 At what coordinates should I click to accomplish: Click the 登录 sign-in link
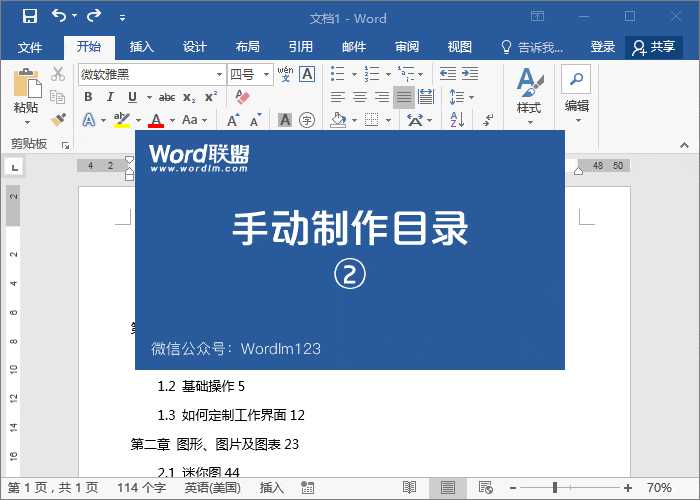coord(603,47)
